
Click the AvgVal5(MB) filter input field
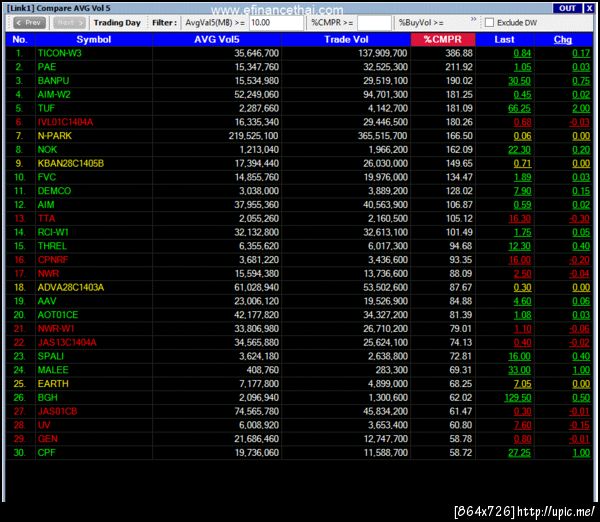276,23
